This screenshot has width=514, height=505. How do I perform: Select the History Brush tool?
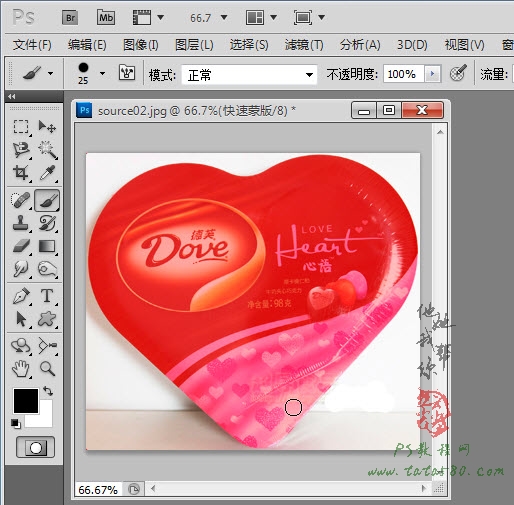point(47,223)
